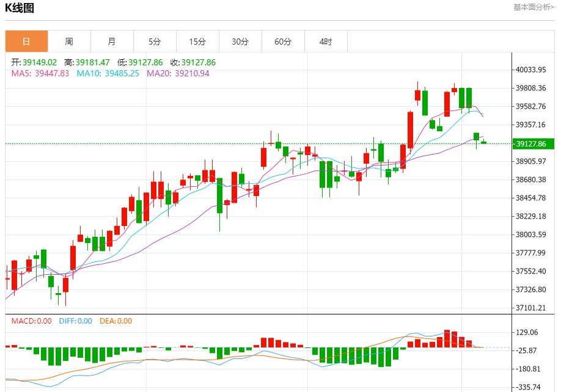Viewport: 561px width, 392px height.
Task: Click the 39357.16 price axis label
Action: point(530,125)
